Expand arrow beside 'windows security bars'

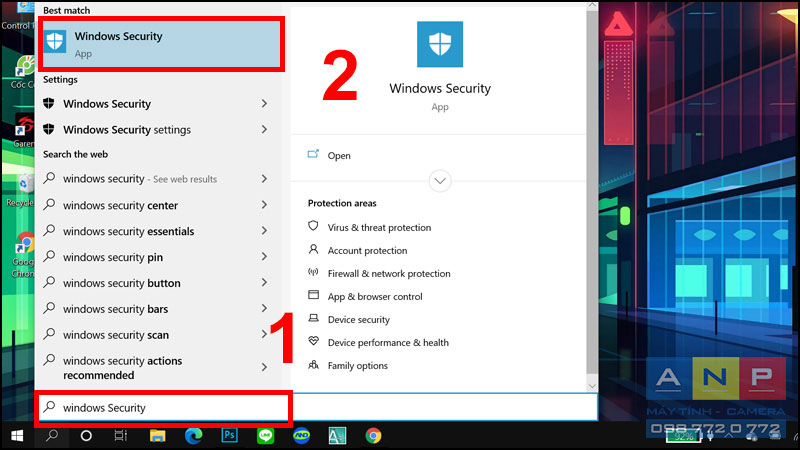[x=264, y=309]
